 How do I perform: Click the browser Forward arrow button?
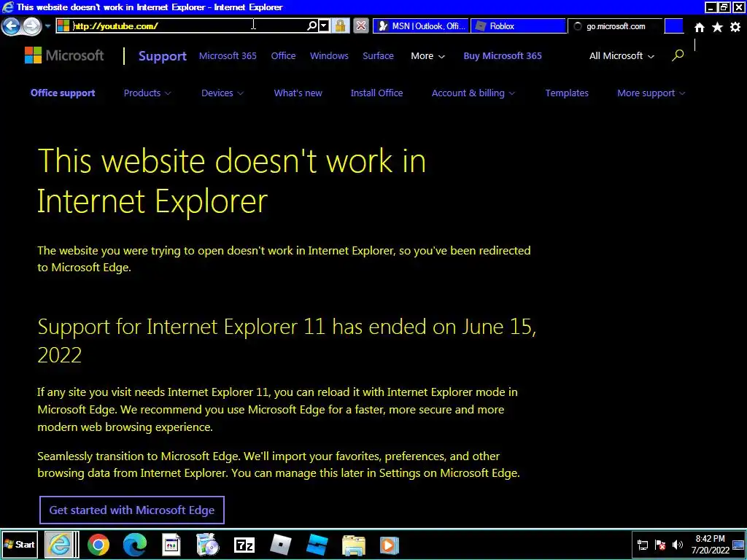[31, 26]
